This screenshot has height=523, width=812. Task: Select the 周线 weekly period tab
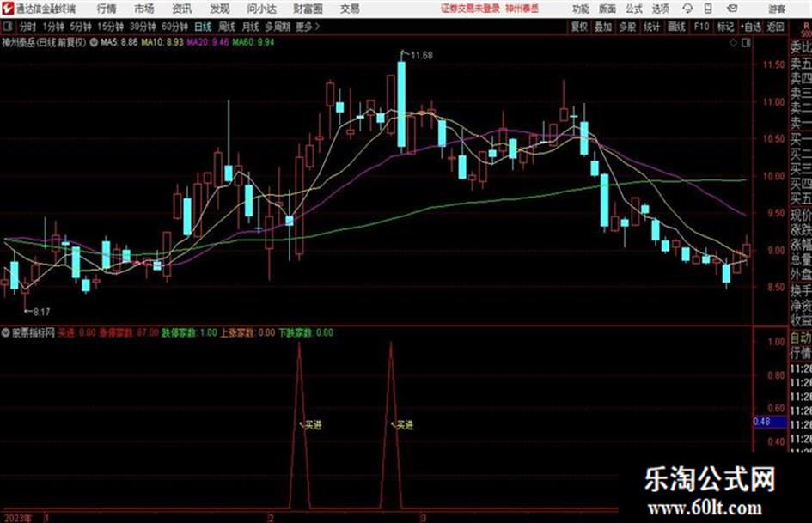[227, 27]
